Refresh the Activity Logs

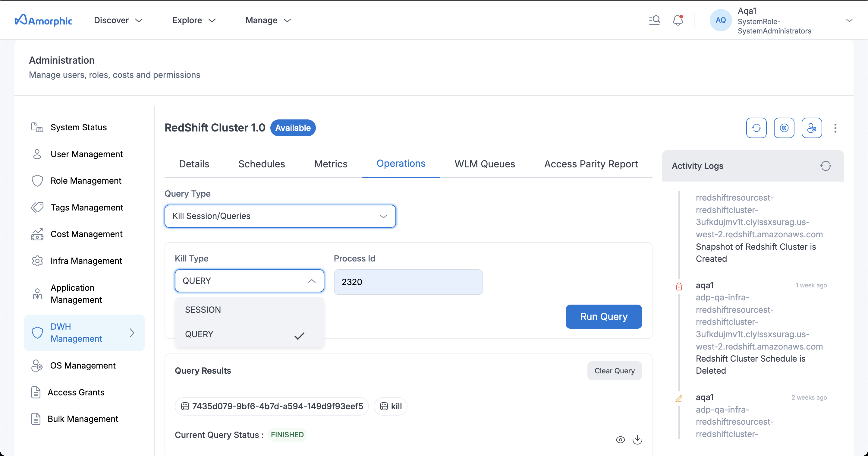[x=826, y=166]
